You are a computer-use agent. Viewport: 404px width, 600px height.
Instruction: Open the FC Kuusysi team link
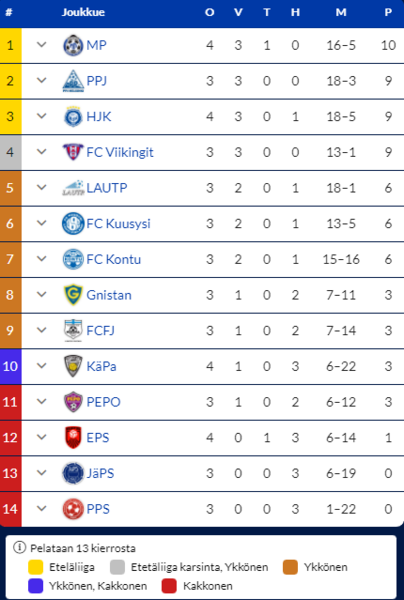tap(118, 224)
